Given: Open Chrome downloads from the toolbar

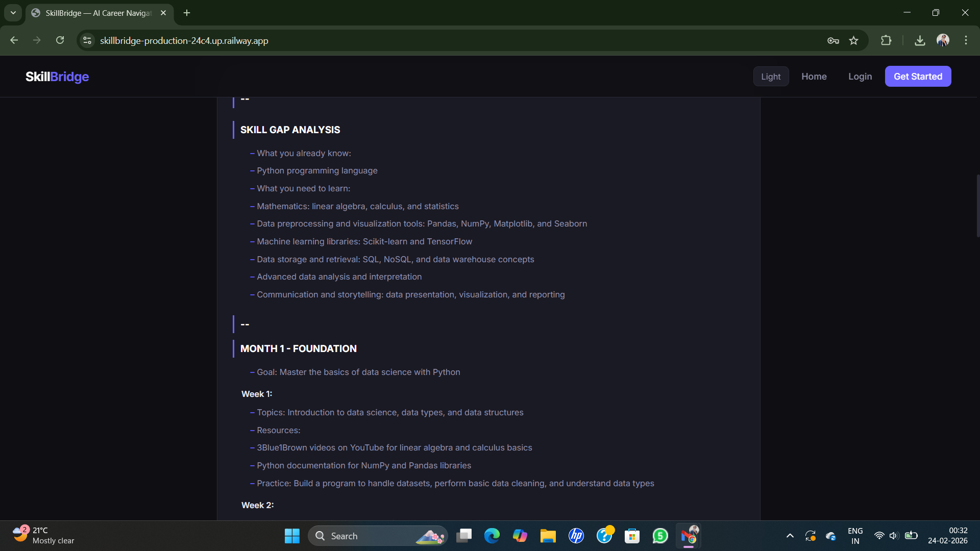Looking at the screenshot, I should tap(919, 40).
